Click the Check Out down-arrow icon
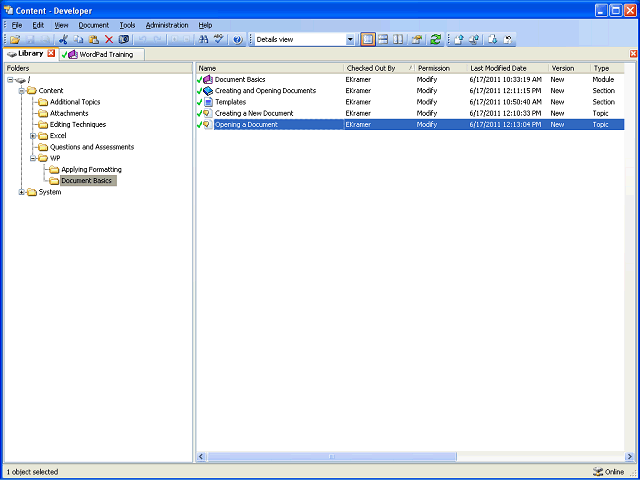This screenshot has height=480, width=640. coord(493,40)
